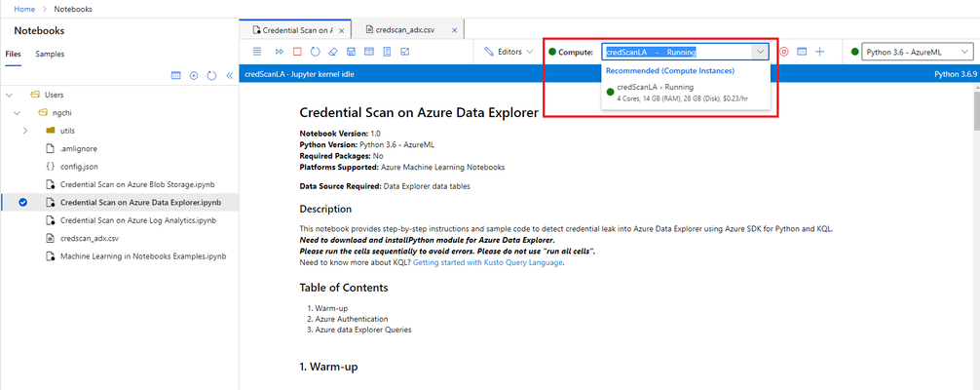Collapse the Users folder chevron

click(x=9, y=95)
